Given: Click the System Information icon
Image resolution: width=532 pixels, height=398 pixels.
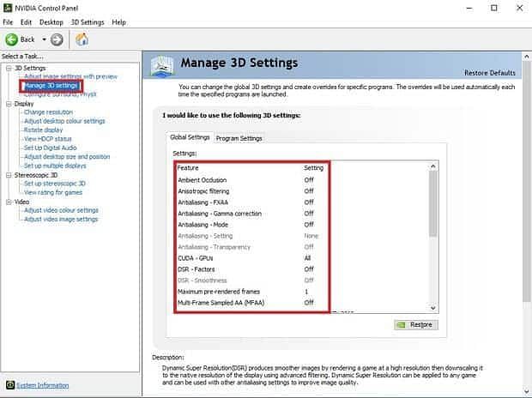Looking at the screenshot, I should tap(10, 385).
